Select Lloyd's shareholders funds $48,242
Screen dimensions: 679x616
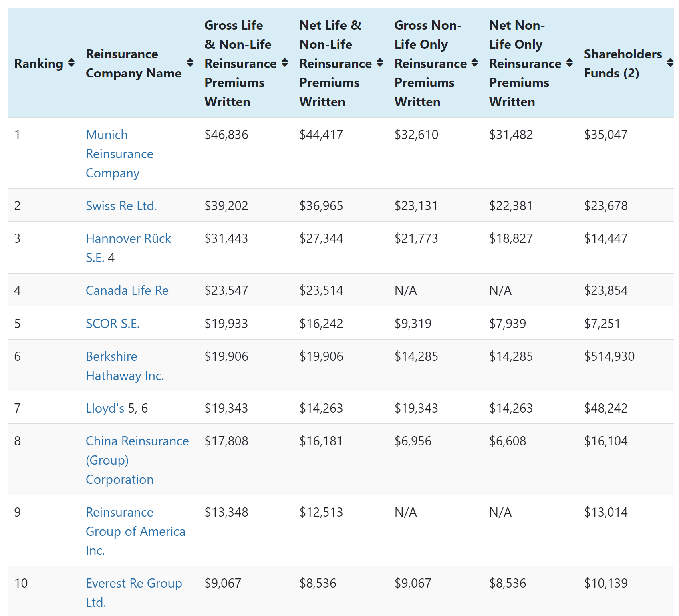(606, 408)
